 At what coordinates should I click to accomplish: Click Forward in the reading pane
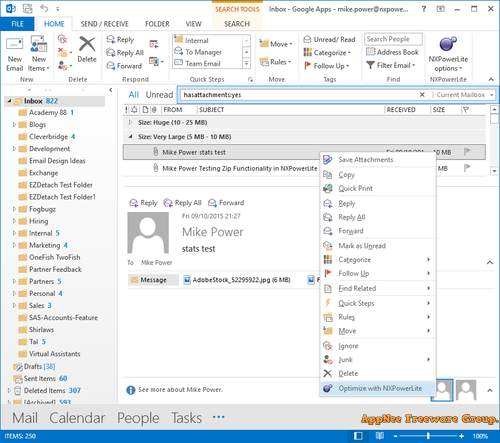226,203
